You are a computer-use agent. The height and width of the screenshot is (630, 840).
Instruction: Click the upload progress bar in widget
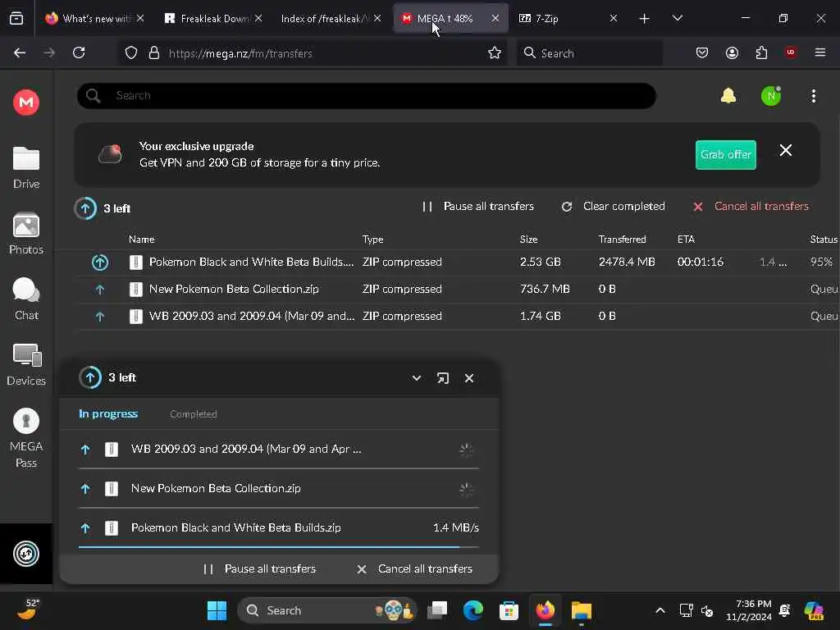coord(279,547)
